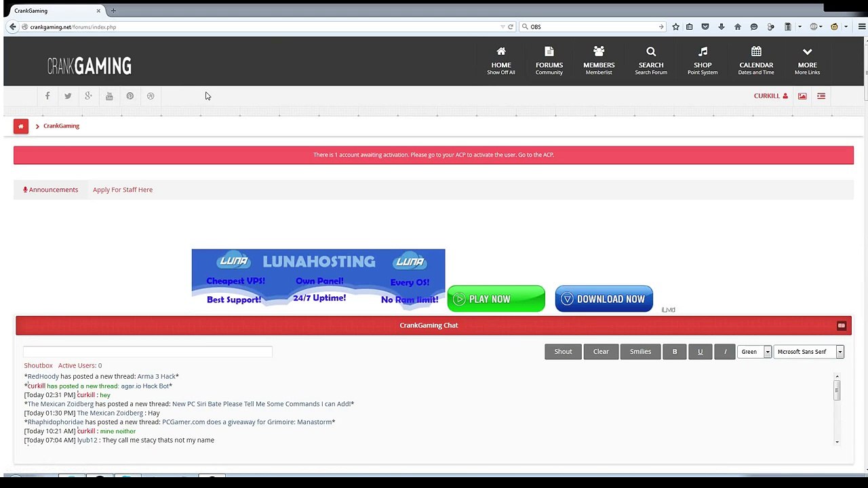868x488 pixels.
Task: Click the blue DOWNLOAD NOW button
Action: click(x=604, y=299)
